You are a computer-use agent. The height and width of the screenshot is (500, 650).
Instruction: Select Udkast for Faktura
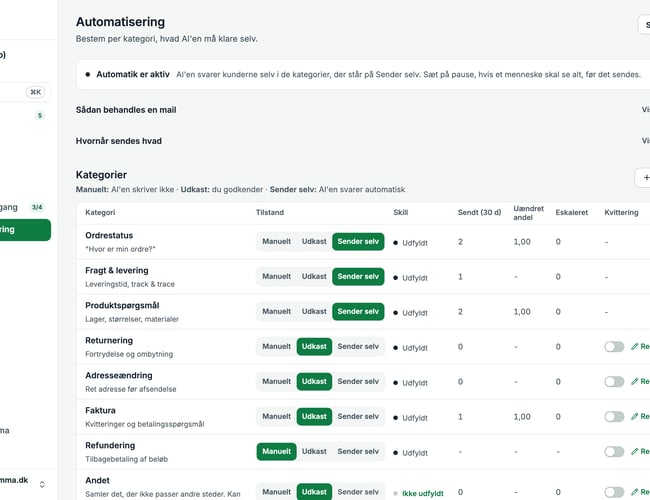314,417
